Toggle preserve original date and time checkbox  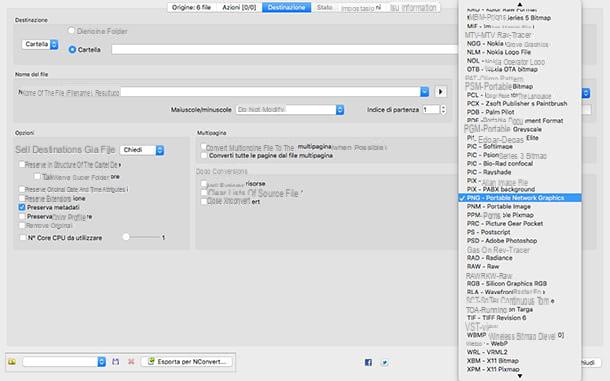click(x=22, y=190)
